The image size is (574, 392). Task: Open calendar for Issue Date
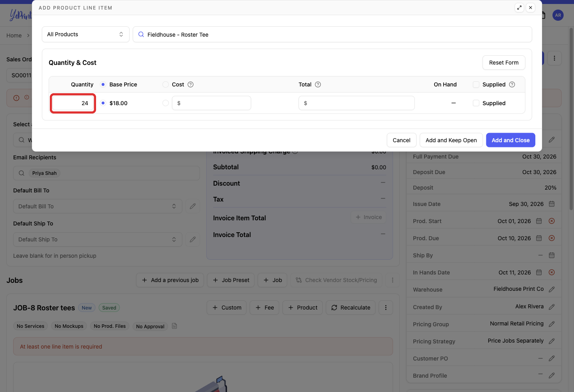pyautogui.click(x=552, y=204)
